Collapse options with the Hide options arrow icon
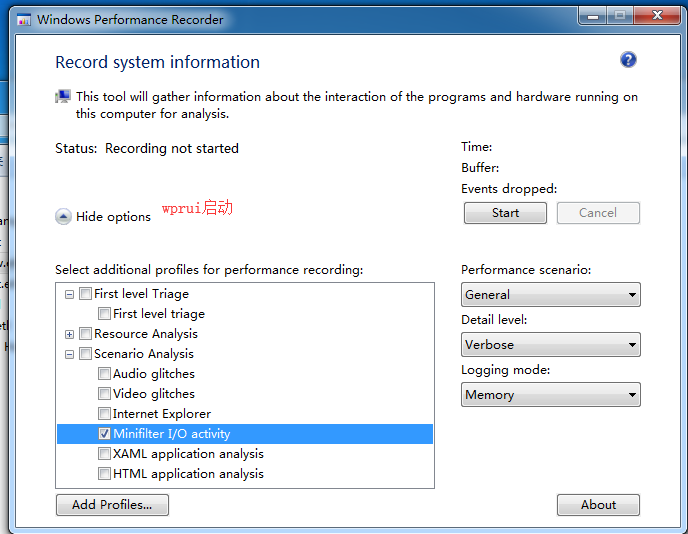The height and width of the screenshot is (534, 688). pos(63,216)
